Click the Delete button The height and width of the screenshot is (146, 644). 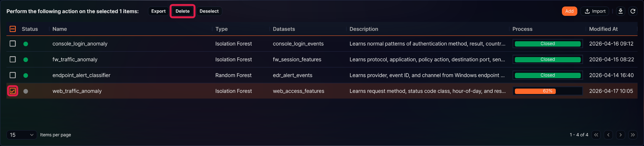click(183, 11)
